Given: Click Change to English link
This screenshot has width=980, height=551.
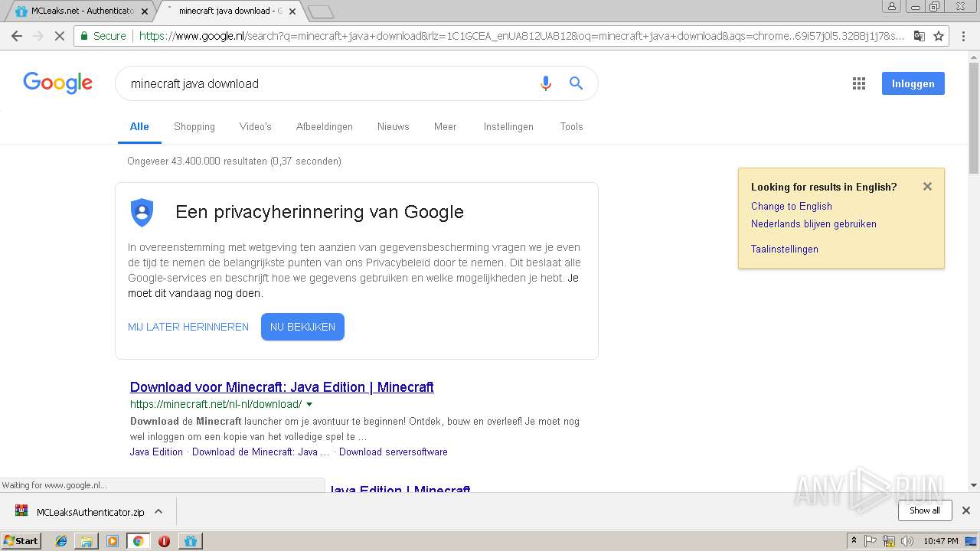Looking at the screenshot, I should click(791, 206).
